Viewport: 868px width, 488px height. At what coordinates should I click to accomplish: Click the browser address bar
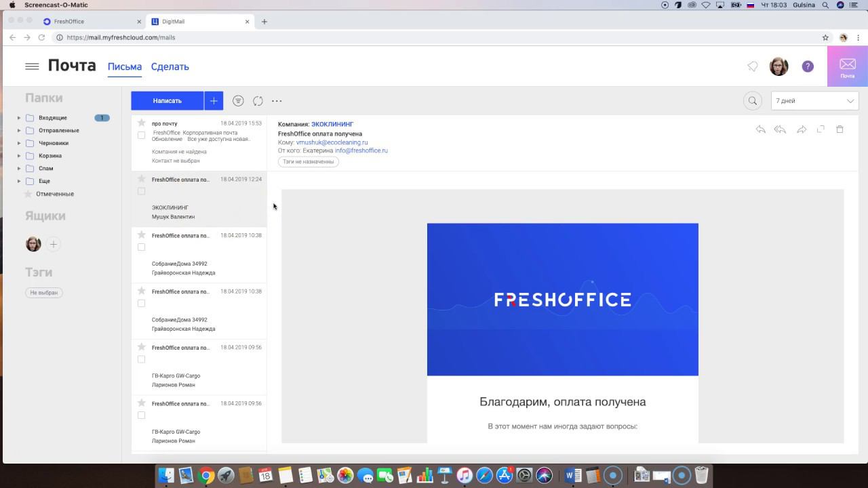pyautogui.click(x=434, y=37)
